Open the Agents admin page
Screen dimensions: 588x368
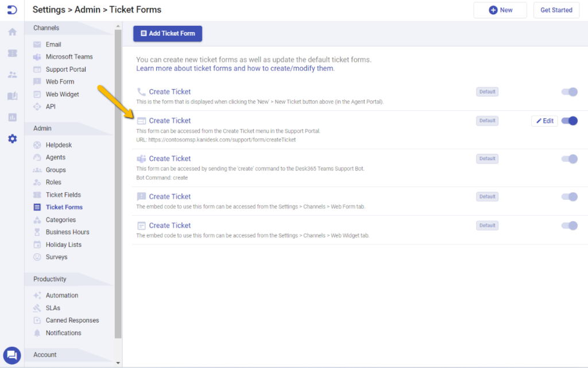(56, 157)
